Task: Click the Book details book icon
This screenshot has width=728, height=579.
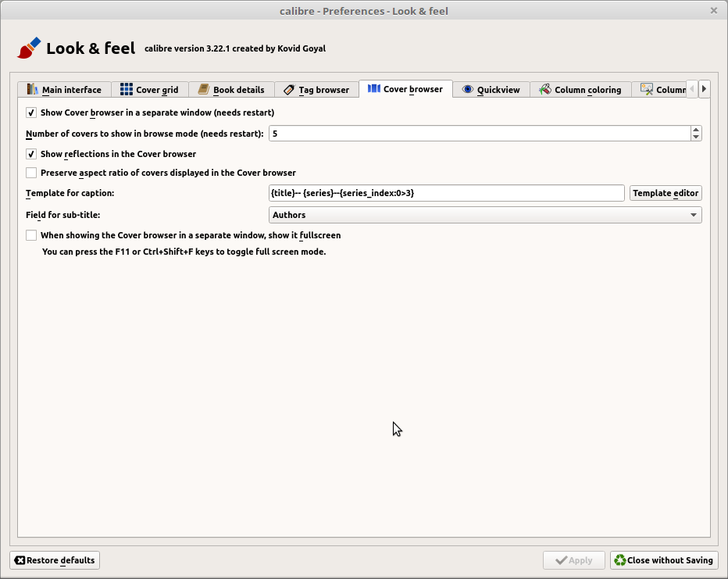Action: pyautogui.click(x=203, y=89)
